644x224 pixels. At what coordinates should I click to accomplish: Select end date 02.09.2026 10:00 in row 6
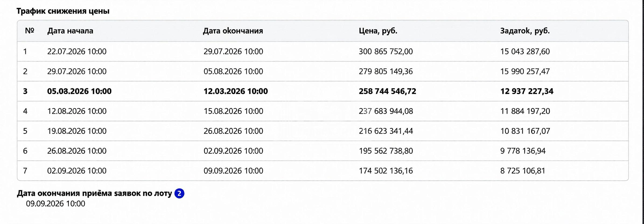[233, 151]
